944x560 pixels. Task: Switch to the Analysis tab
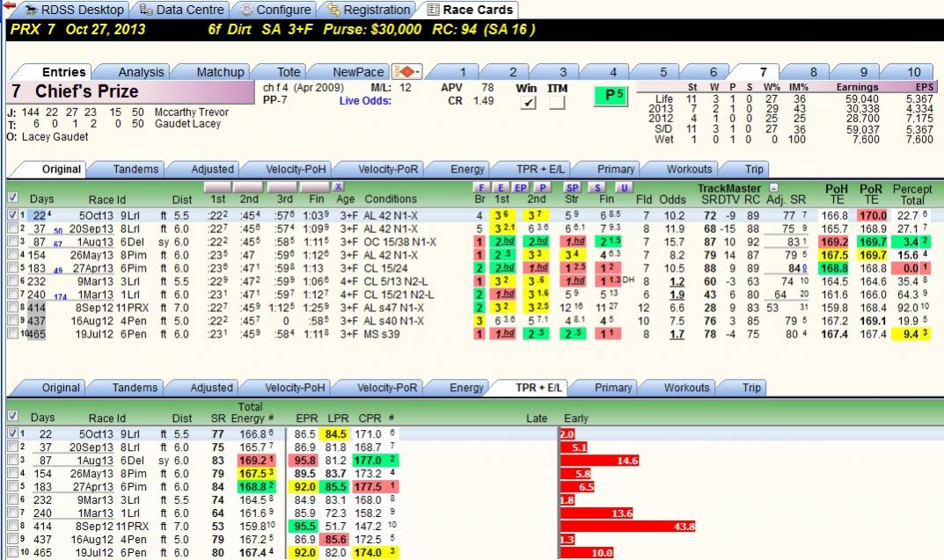pyautogui.click(x=141, y=72)
